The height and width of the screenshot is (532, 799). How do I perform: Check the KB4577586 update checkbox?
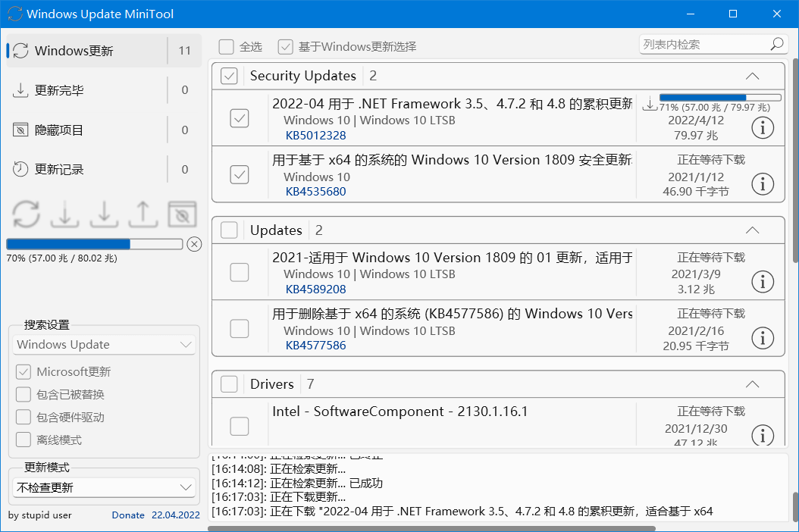pos(240,329)
